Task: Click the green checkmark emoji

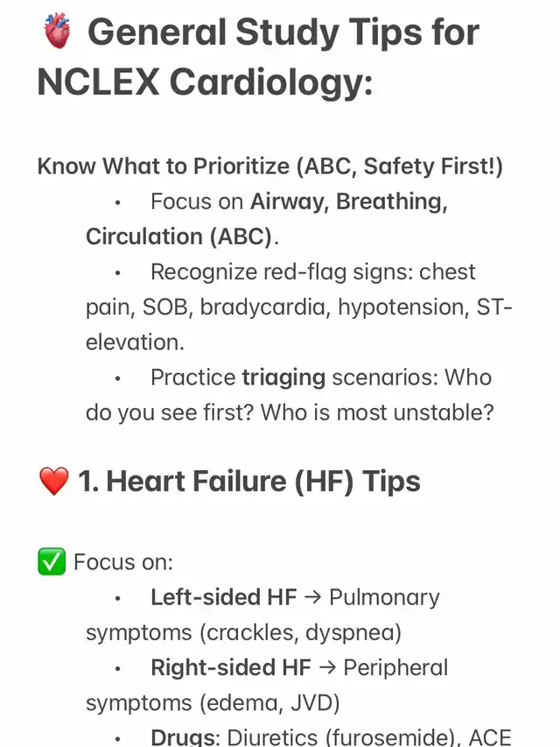Action: [x=52, y=561]
